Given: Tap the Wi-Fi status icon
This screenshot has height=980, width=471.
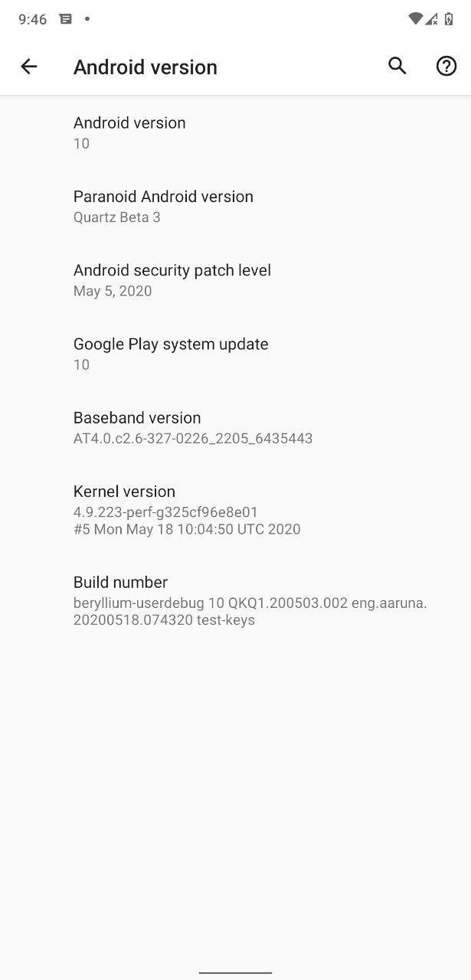Looking at the screenshot, I should (x=415, y=18).
